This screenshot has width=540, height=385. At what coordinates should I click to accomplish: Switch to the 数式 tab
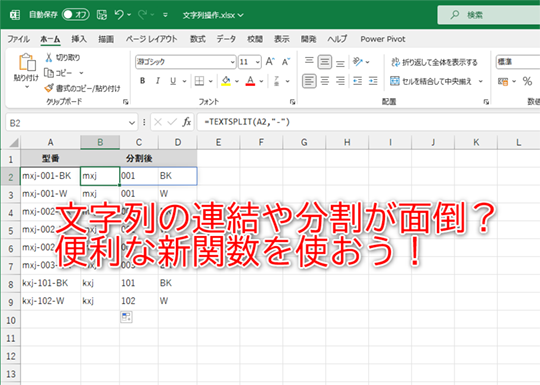(198, 39)
